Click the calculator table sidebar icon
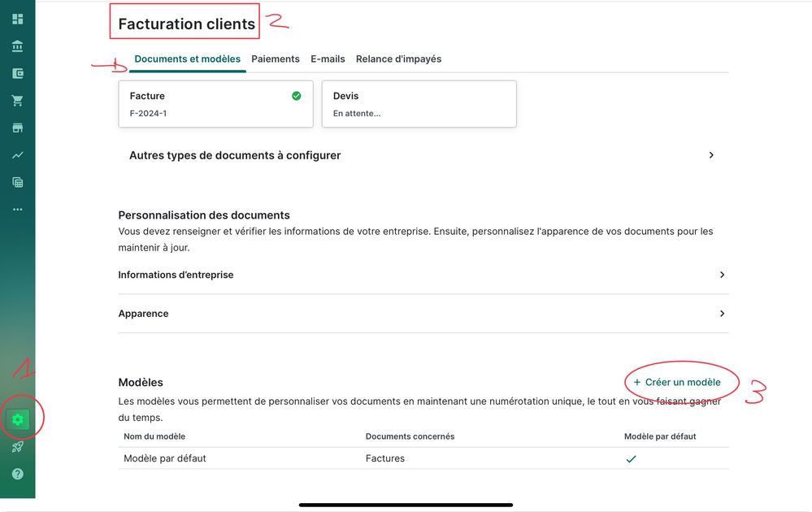Image resolution: width=812 pixels, height=512 pixels. tap(17, 182)
